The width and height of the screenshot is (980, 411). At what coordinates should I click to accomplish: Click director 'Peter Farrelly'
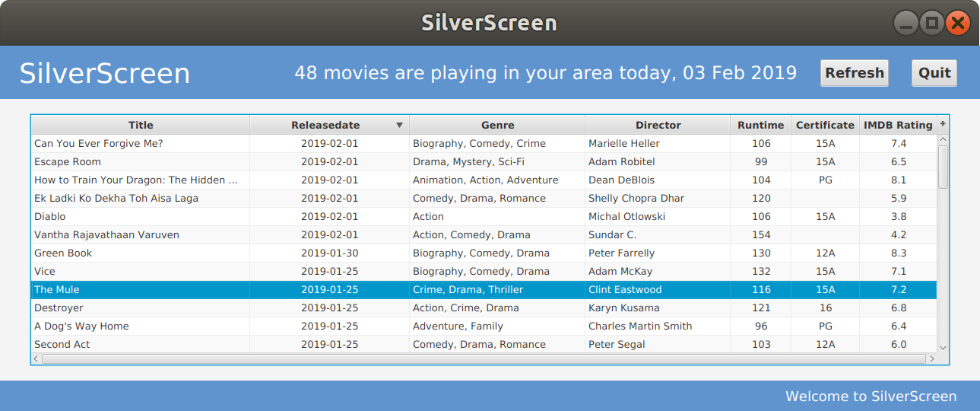pos(621,253)
